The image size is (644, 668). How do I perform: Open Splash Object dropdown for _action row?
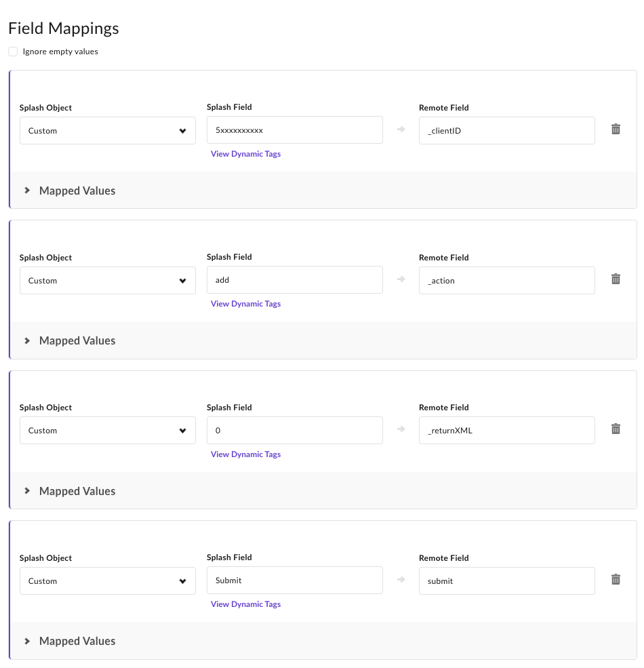(x=107, y=280)
